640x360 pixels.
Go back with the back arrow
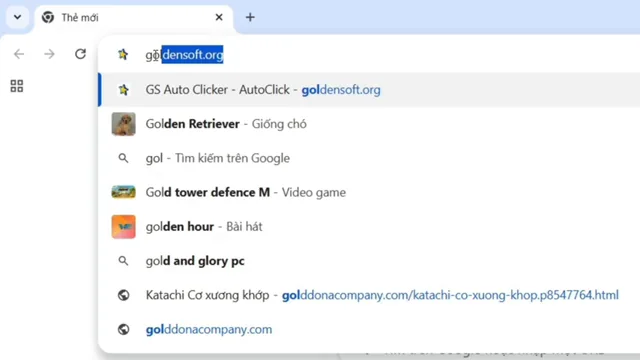(19, 54)
